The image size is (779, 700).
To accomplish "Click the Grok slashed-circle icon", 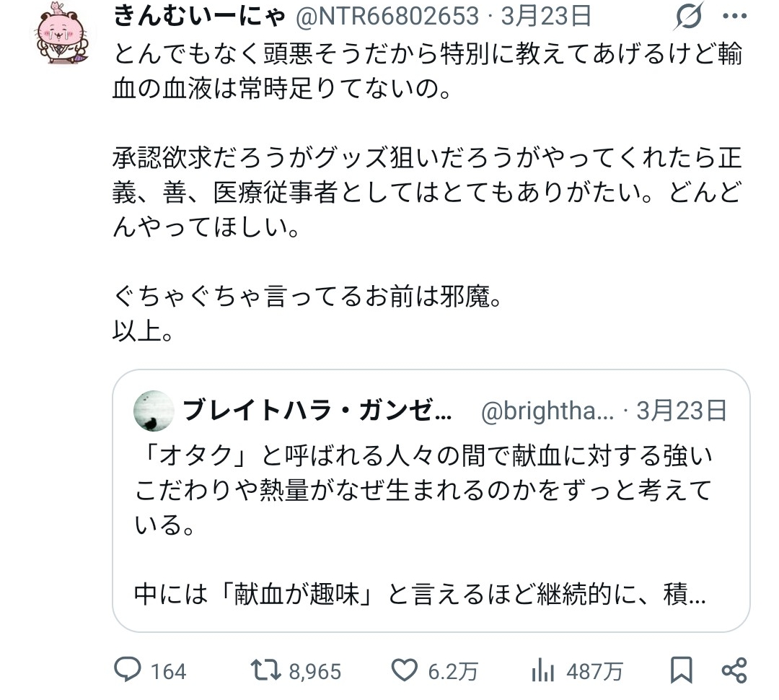I will [687, 17].
